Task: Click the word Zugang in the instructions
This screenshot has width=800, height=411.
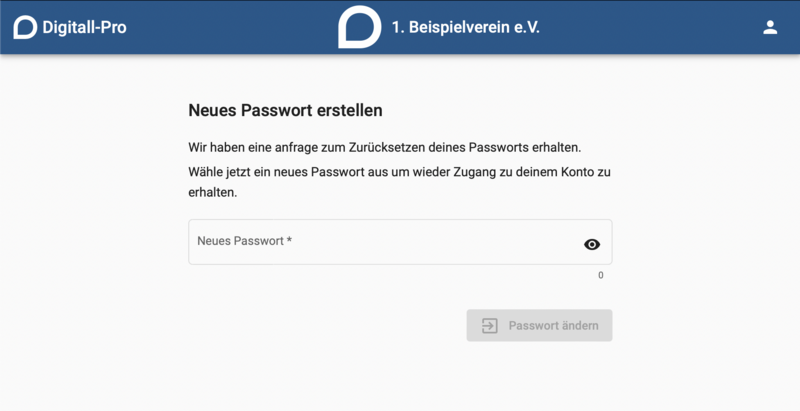Action: coord(472,172)
